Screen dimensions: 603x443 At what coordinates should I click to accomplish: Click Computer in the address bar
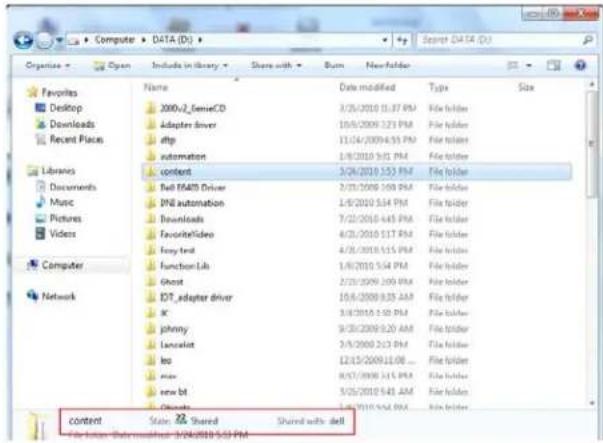point(115,40)
